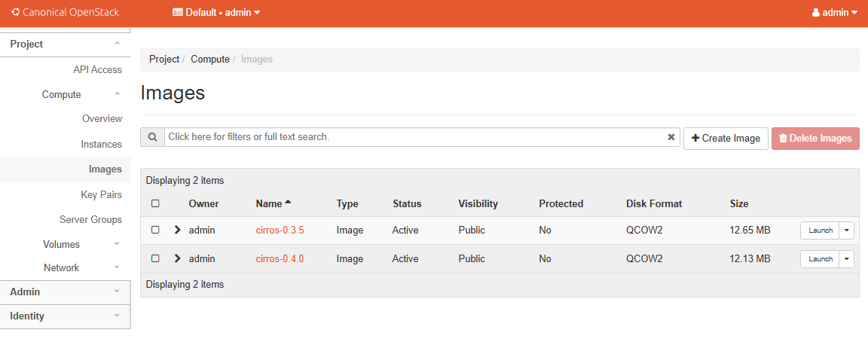Check the cirros-0.3.5 row checkbox
Viewport: 868px width, 342px height.
click(x=155, y=230)
